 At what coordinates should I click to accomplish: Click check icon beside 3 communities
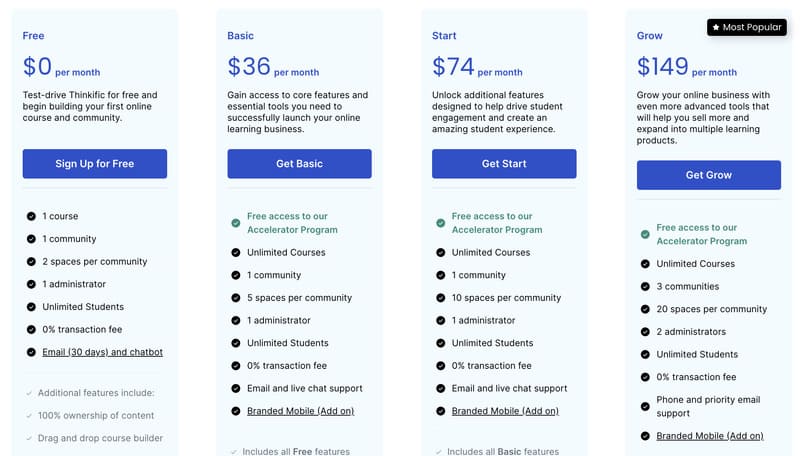[x=646, y=287]
